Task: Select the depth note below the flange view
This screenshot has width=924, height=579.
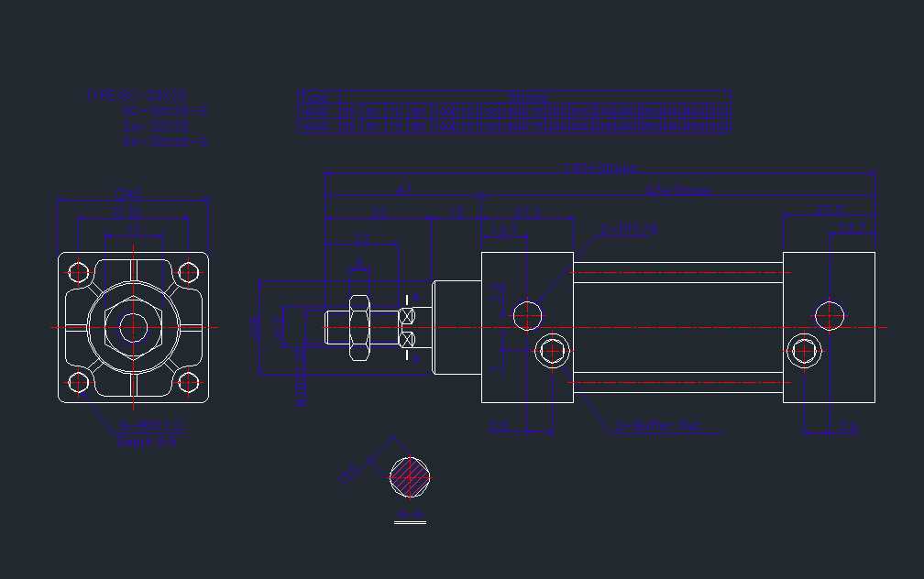Action: [147, 441]
